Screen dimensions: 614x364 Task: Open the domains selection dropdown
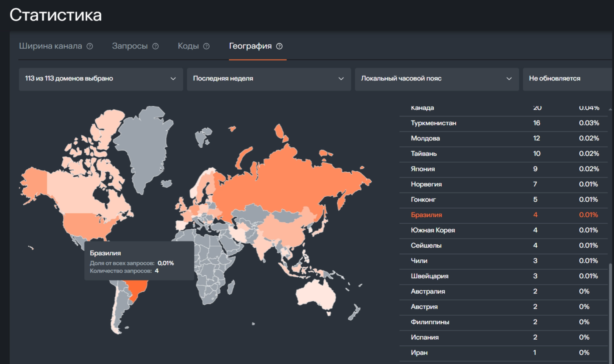[101, 79]
